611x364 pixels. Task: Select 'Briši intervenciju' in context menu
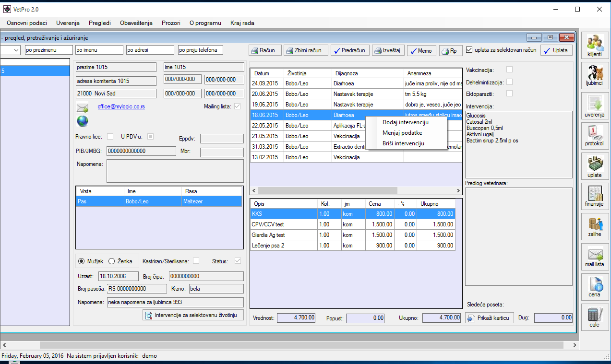click(x=403, y=143)
